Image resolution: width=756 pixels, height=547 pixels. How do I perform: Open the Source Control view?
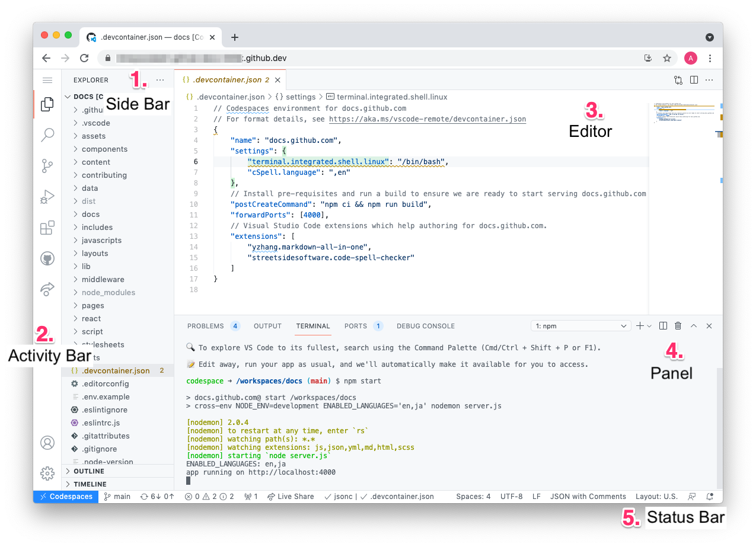(x=47, y=166)
